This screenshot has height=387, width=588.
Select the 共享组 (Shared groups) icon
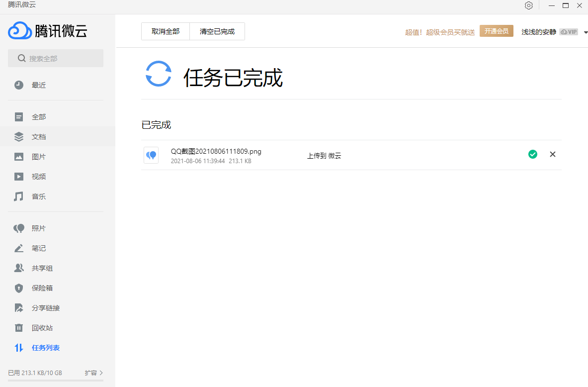[18, 268]
